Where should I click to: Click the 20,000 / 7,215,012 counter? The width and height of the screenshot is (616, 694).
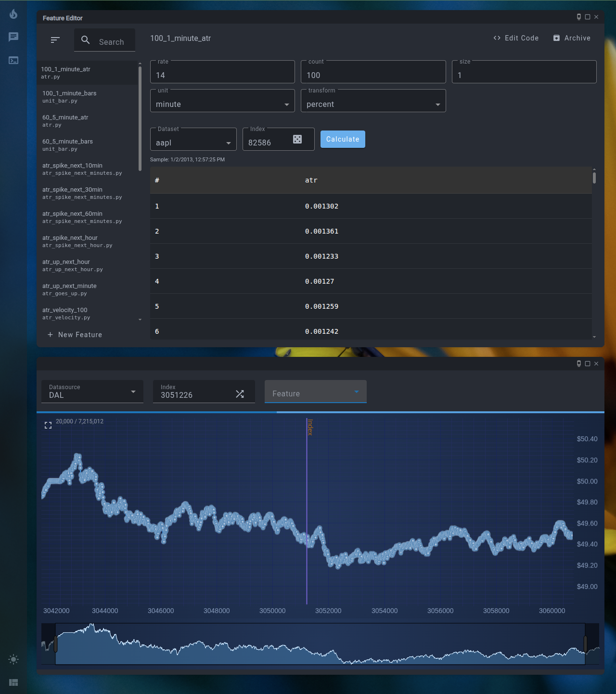tap(79, 421)
